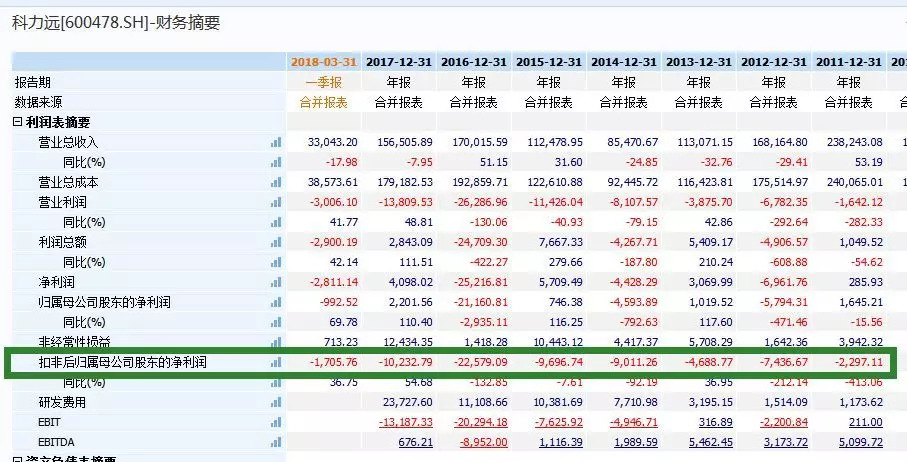Viewport: 907px width, 462px height.
Task: Open EBIT link value 316.89
Action: click(716, 423)
